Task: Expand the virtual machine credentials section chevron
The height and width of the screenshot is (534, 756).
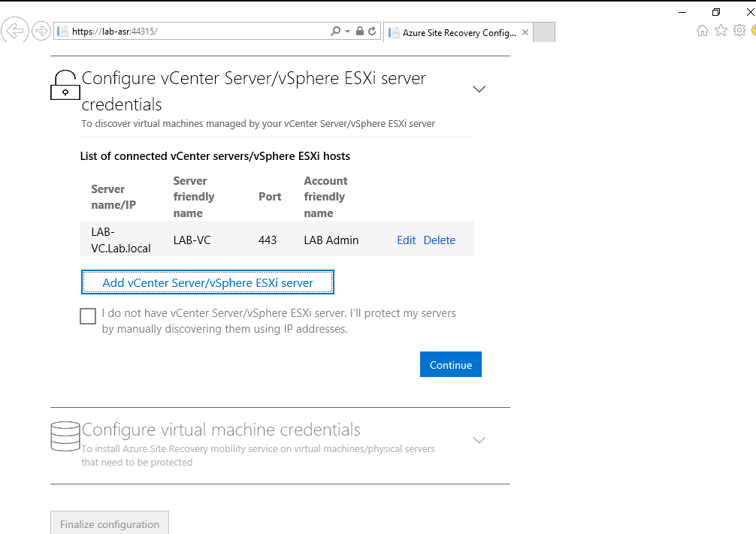Action: pyautogui.click(x=479, y=439)
